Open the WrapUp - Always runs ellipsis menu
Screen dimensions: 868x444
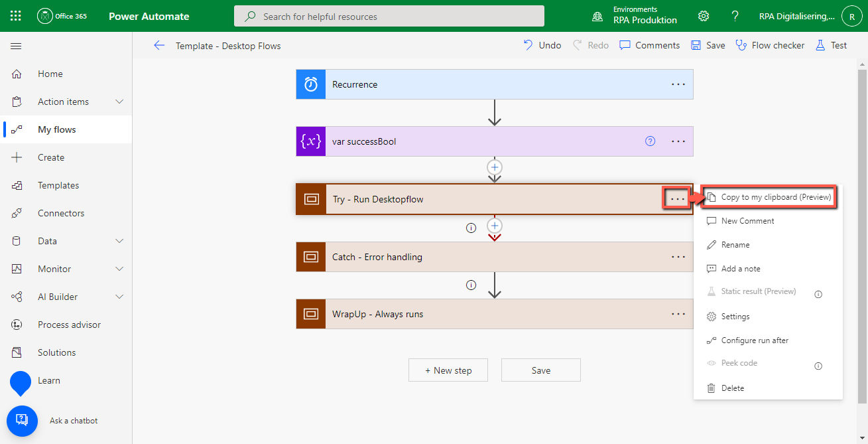678,314
